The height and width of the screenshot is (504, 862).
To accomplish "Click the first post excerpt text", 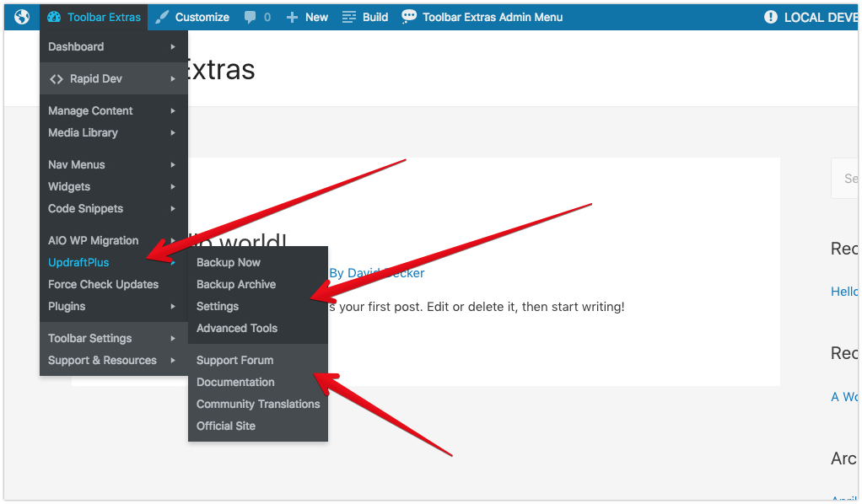I will click(x=477, y=307).
